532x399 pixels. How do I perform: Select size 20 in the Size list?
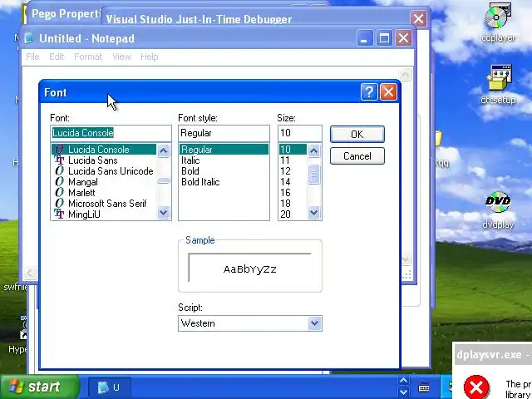[293, 214]
